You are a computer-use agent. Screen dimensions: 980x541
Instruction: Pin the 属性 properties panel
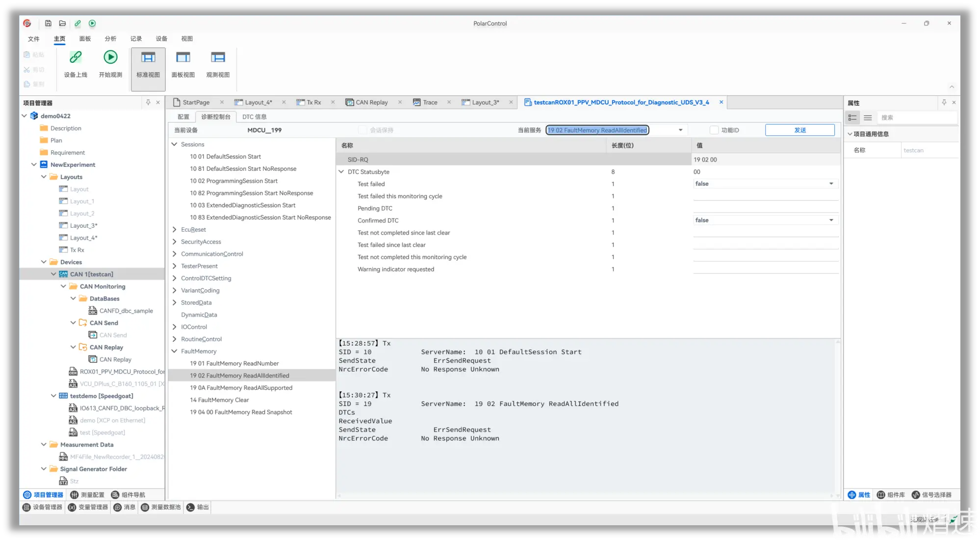coord(944,102)
